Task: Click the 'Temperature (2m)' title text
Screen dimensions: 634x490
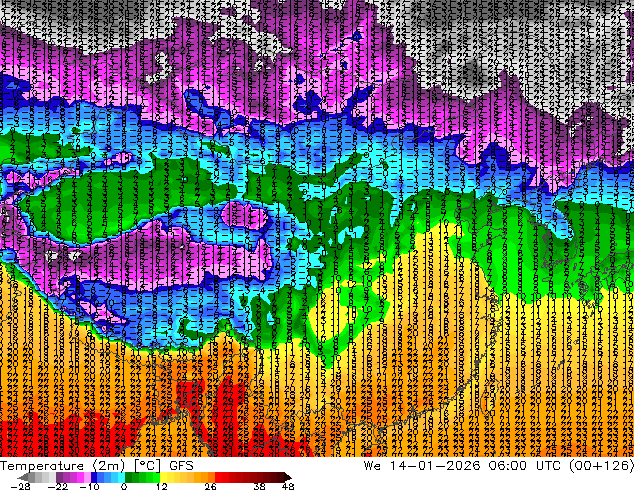Action: [63, 466]
